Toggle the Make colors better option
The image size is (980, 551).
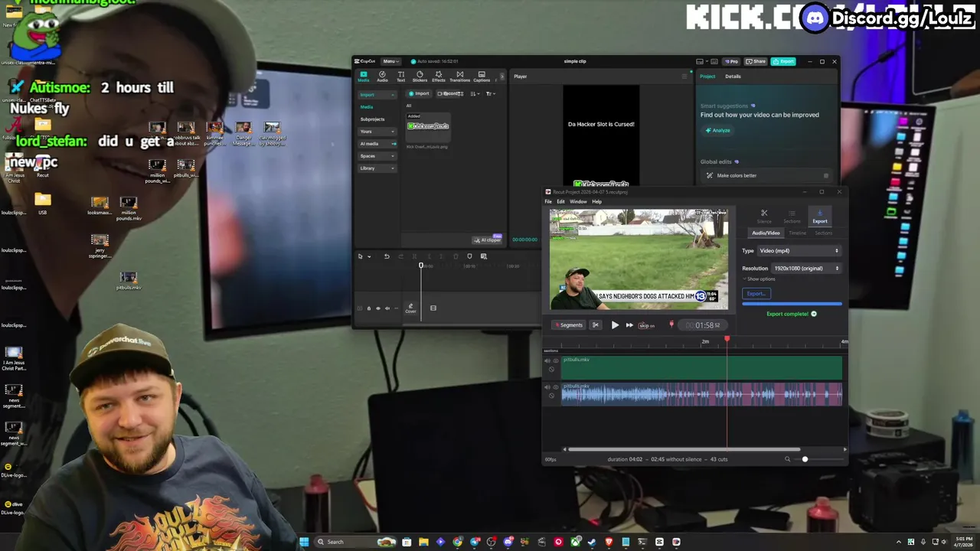click(825, 175)
